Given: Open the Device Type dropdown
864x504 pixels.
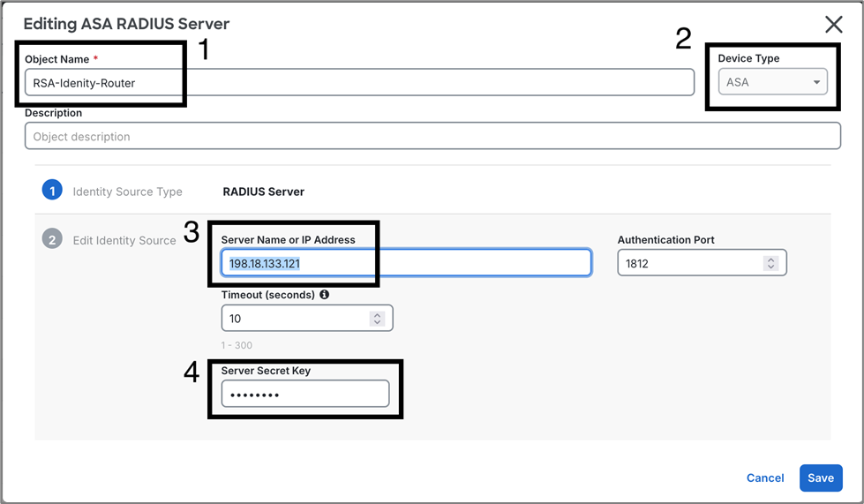Looking at the screenshot, I should [x=772, y=82].
